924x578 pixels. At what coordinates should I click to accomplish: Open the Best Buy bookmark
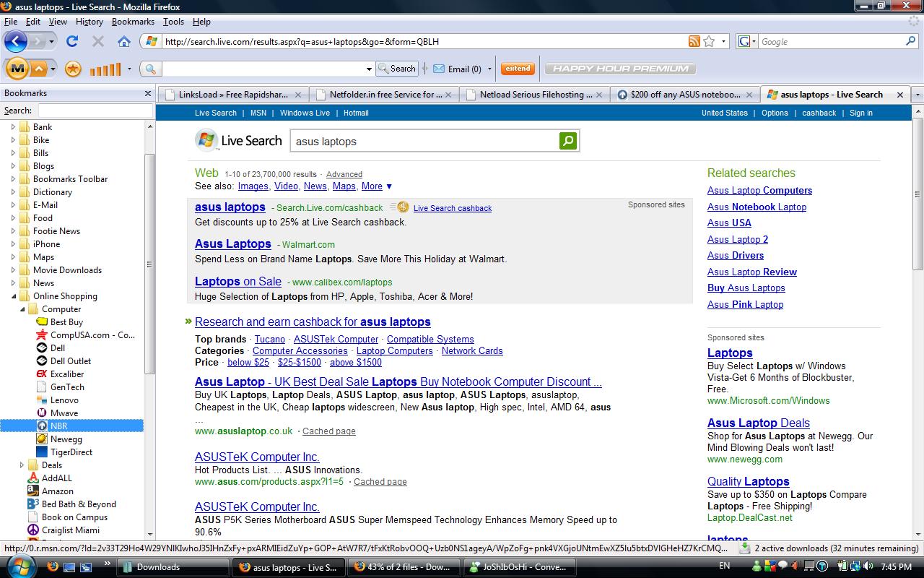pos(66,322)
